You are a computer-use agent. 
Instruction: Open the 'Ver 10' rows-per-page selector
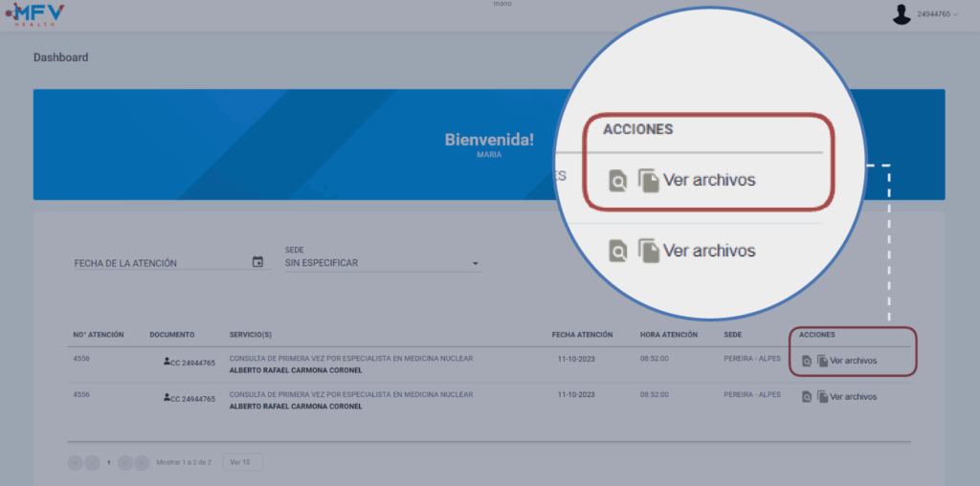click(242, 462)
